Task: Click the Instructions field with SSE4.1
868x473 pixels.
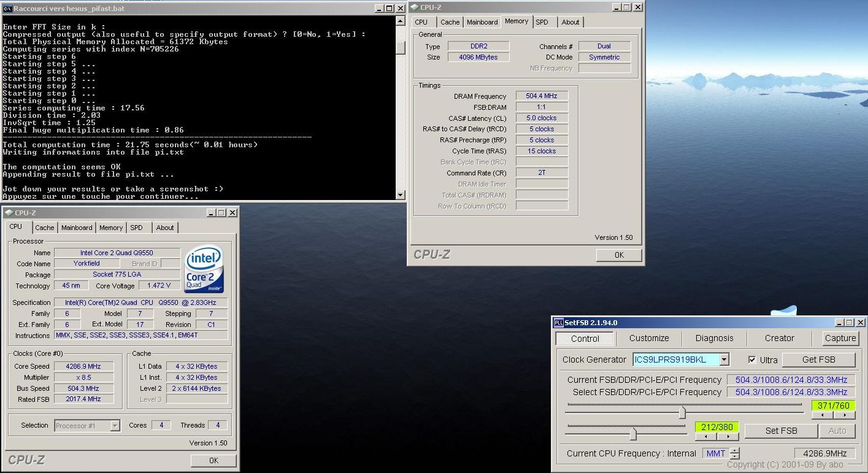Action: coord(140,336)
